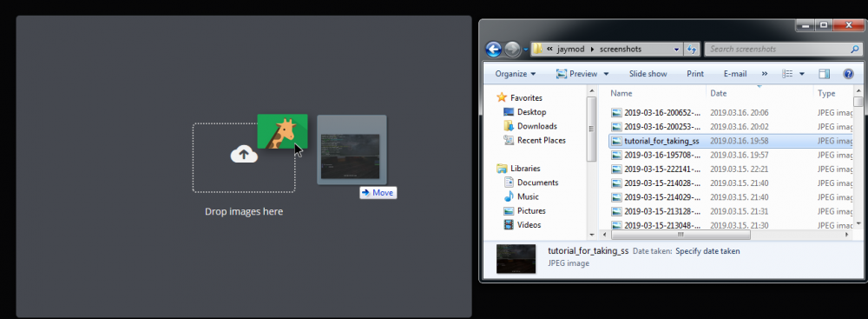Click the dragged screenshot thumbnail preview
The width and height of the screenshot is (868, 319).
click(x=352, y=150)
